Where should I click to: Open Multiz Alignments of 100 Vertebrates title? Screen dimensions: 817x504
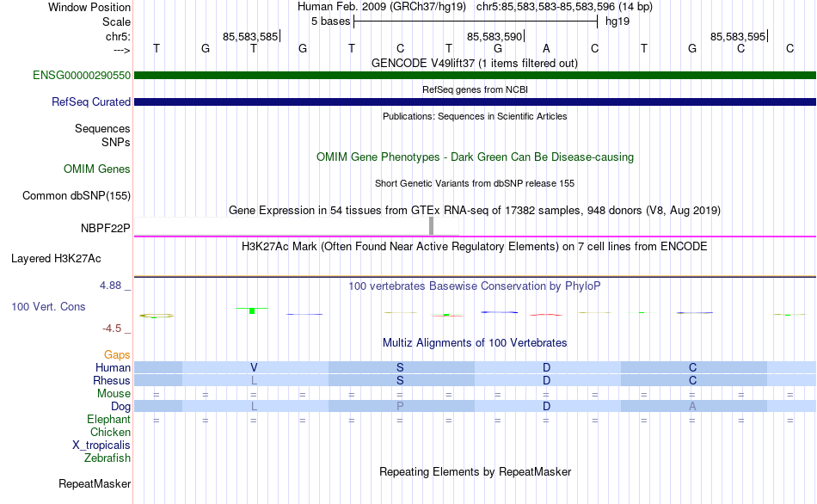(x=475, y=342)
